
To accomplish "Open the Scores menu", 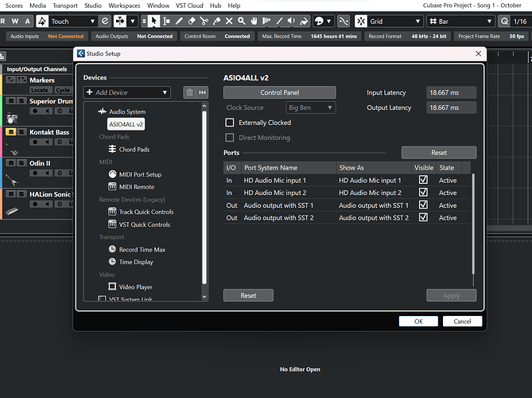I will pos(14,6).
